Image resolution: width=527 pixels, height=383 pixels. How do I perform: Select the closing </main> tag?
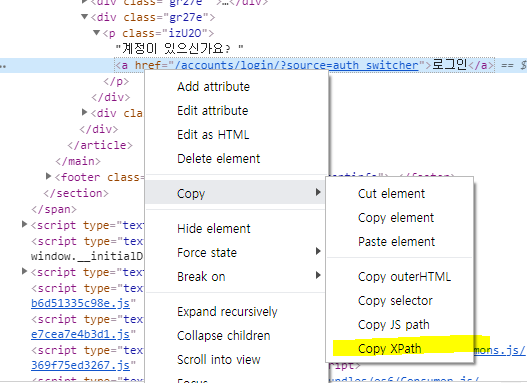pos(78,161)
